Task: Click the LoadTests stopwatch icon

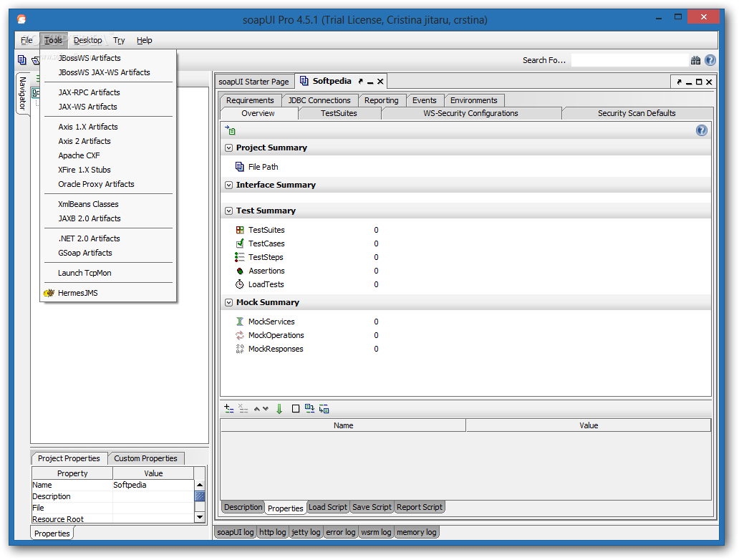Action: 239,284
